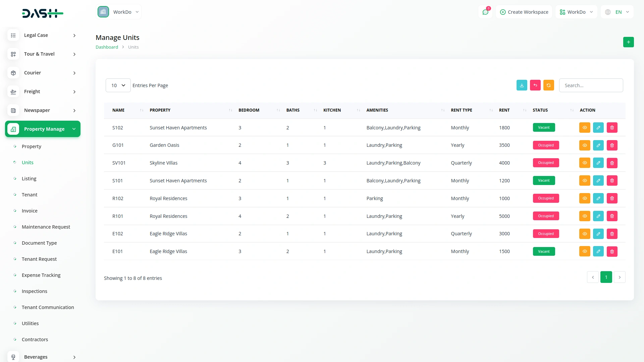Click into the Search input field
644x362 pixels.
591,85
